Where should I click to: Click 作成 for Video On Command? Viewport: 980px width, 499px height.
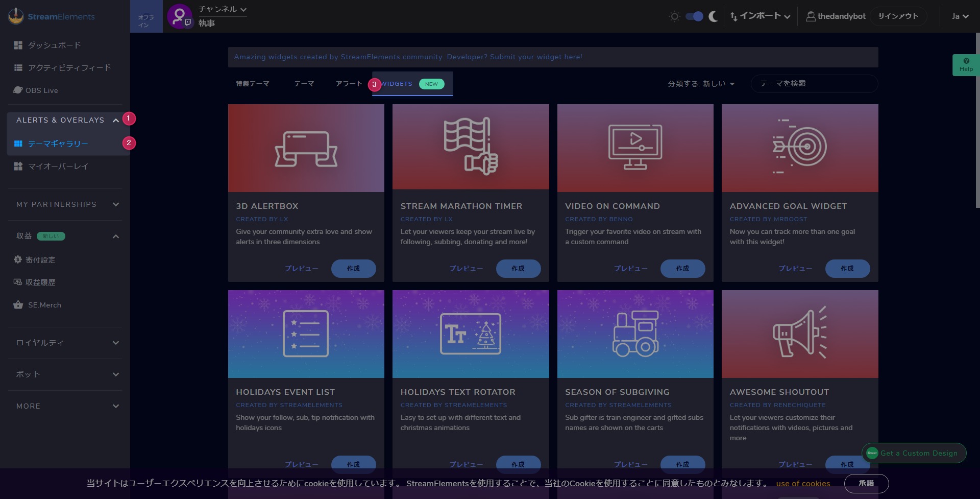click(x=682, y=269)
